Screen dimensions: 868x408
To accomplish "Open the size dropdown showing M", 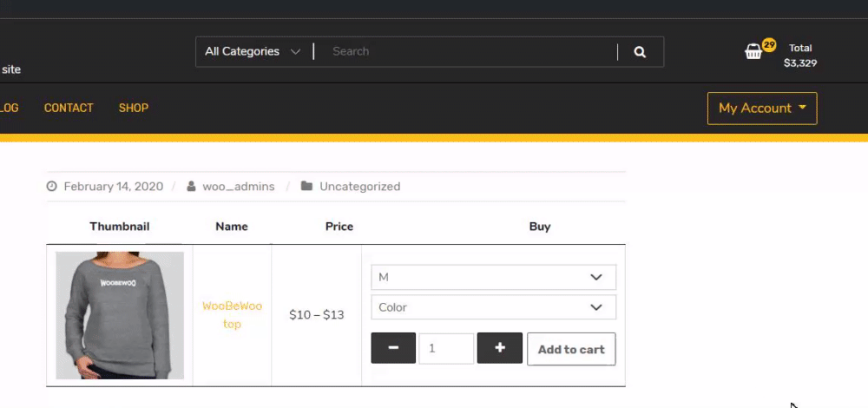I will click(493, 278).
